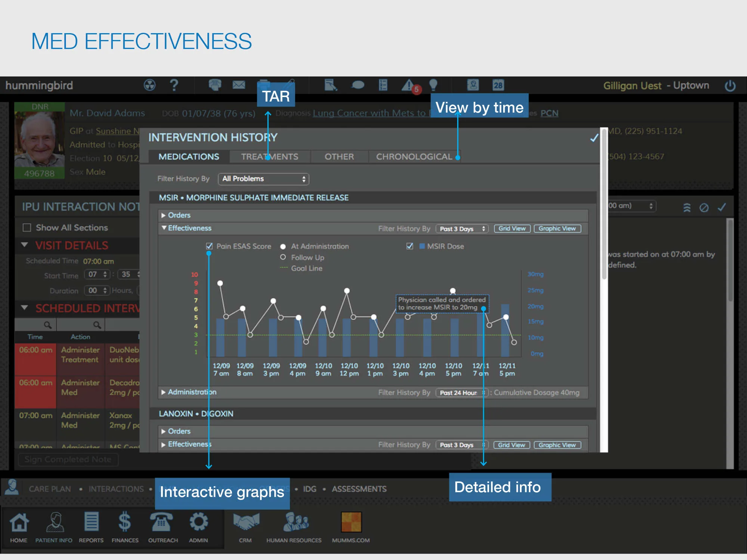Click Grid View in the Lanoxin section
Image resolution: width=747 pixels, height=560 pixels.
512,445
